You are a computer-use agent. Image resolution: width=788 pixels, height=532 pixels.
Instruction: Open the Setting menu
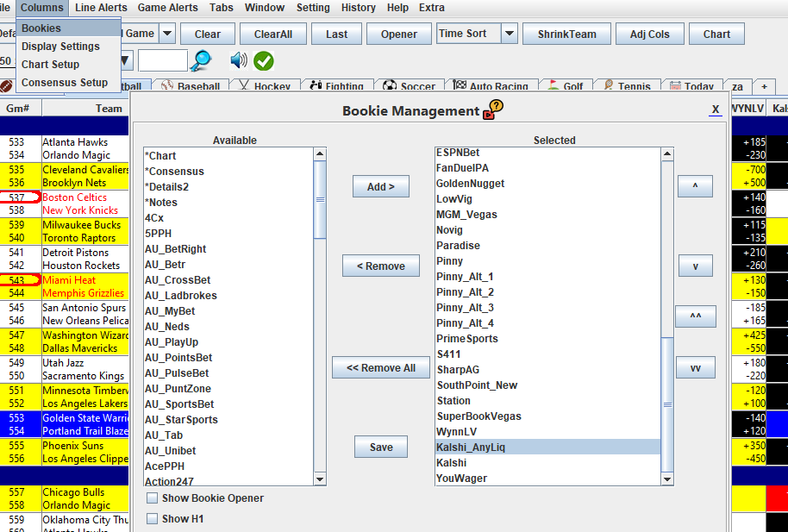pos(313,8)
